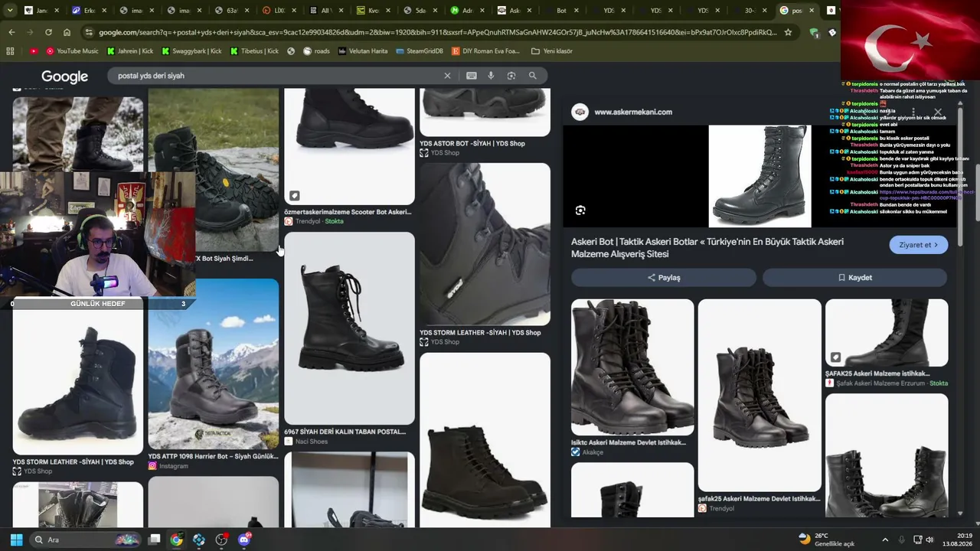Screen dimensions: 980x551
Task: Search inside the preview image with Lens
Action: pyautogui.click(x=580, y=210)
